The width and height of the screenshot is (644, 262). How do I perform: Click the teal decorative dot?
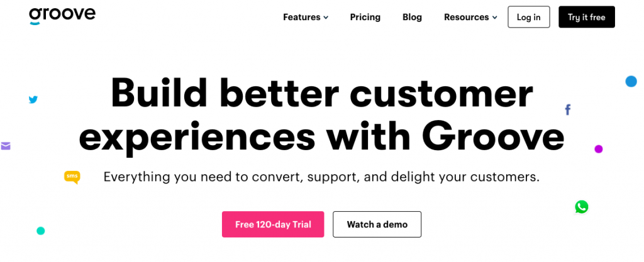coord(41,231)
